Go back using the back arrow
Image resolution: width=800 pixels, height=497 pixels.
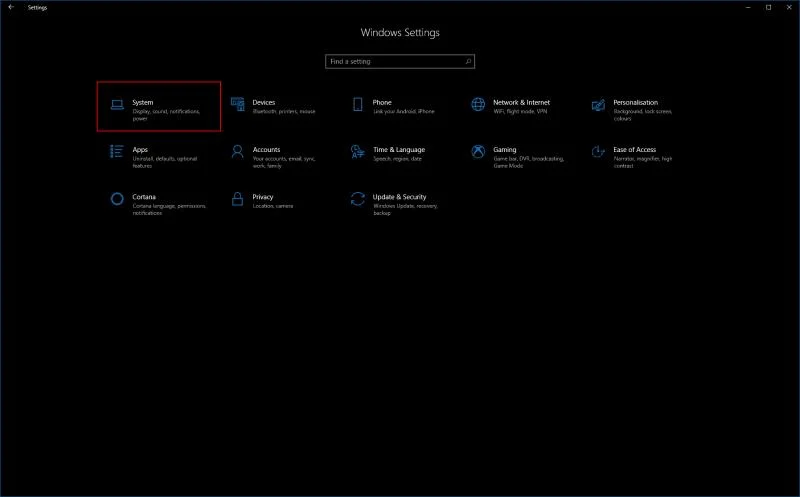[x=11, y=7]
